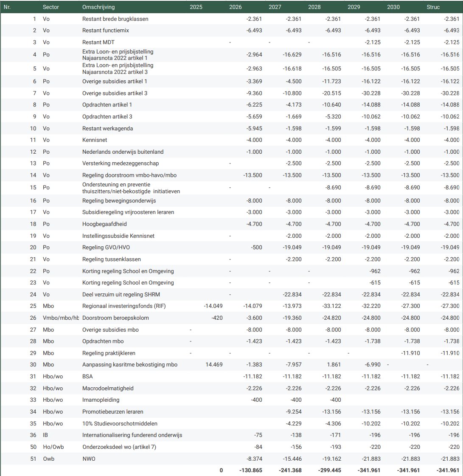Select the '2026' column header
The image size is (463, 476).
click(236, 7)
